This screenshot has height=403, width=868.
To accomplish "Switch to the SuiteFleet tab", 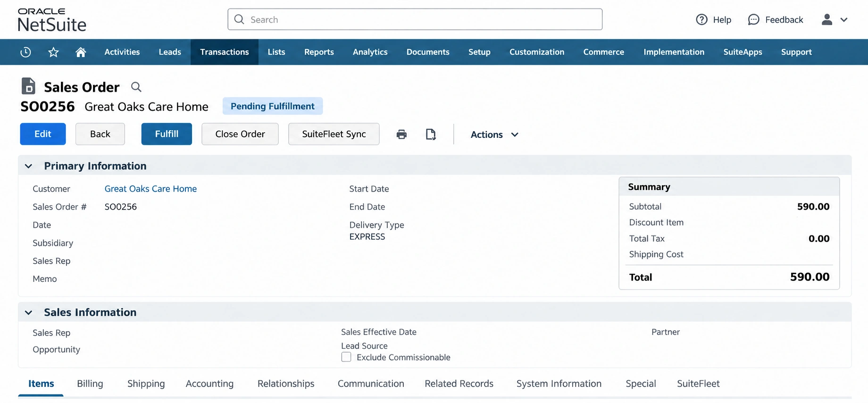I will tap(698, 384).
